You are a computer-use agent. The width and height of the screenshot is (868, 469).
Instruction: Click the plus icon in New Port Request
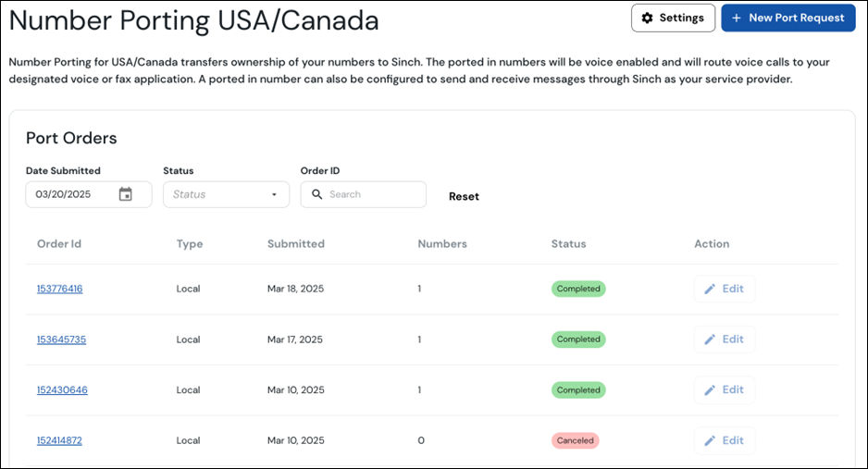coord(737,19)
